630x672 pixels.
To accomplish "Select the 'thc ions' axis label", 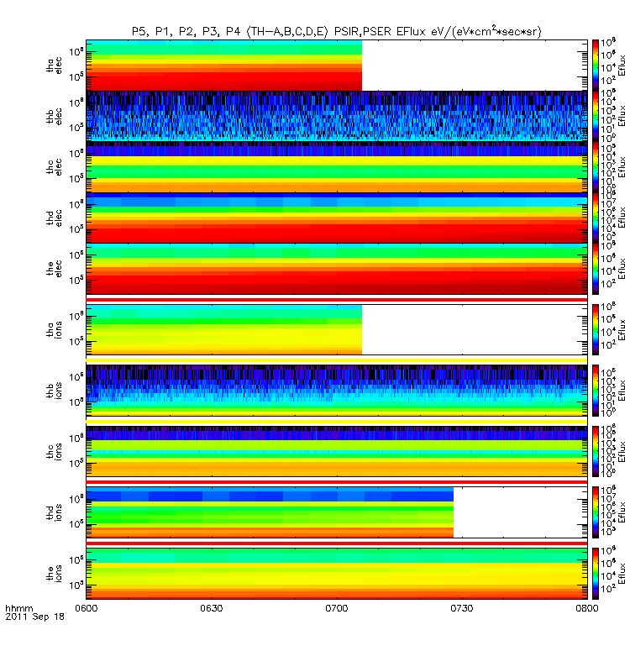I will [x=54, y=452].
